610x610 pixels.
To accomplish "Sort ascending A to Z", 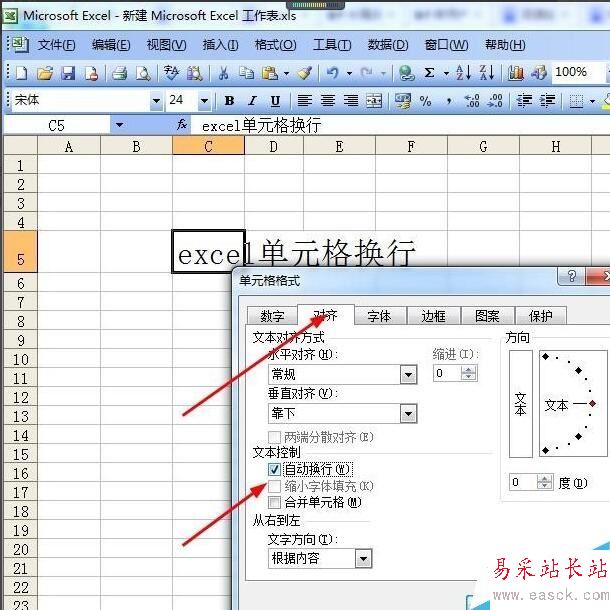I will [x=464, y=73].
